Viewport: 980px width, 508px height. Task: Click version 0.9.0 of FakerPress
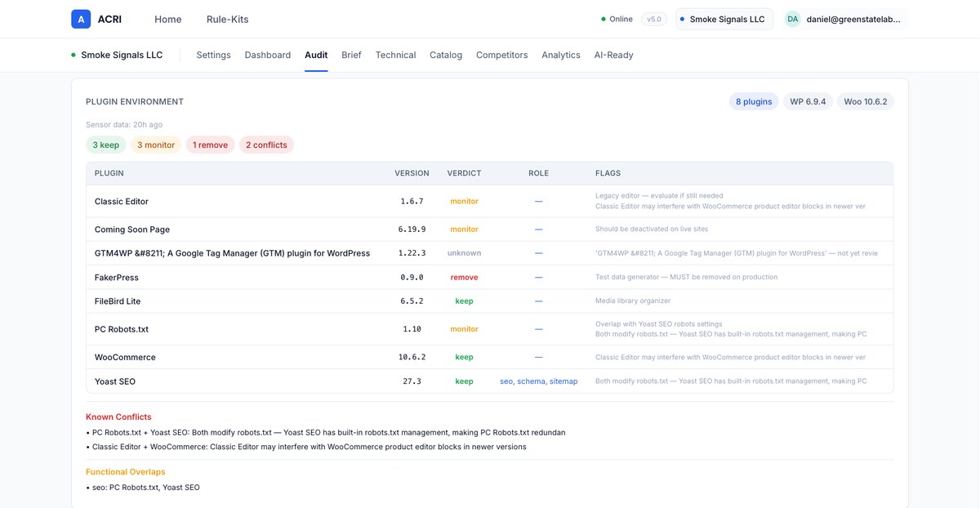[412, 277]
